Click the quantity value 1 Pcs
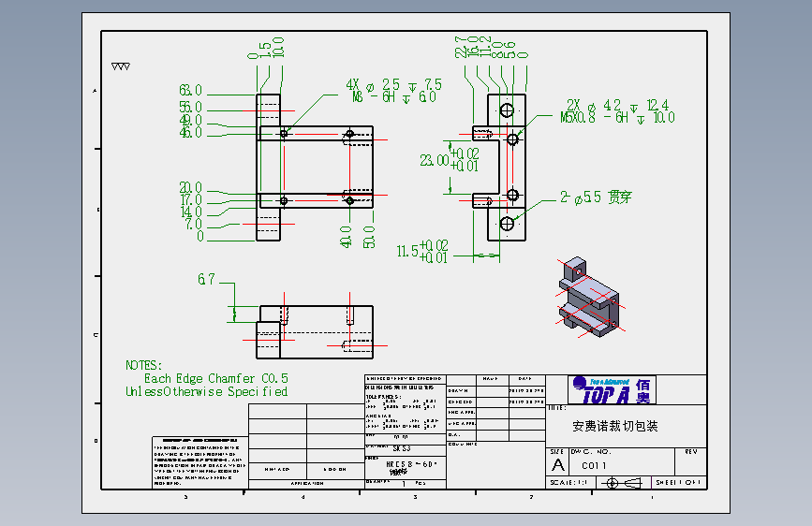This screenshot has width=812, height=526. pyautogui.click(x=414, y=484)
